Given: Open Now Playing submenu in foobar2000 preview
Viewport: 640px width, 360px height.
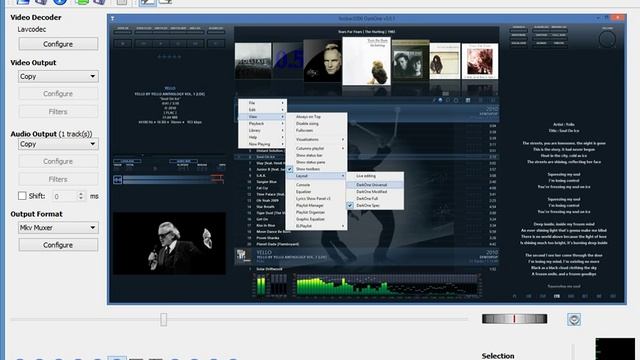Looking at the screenshot, I should [x=262, y=144].
